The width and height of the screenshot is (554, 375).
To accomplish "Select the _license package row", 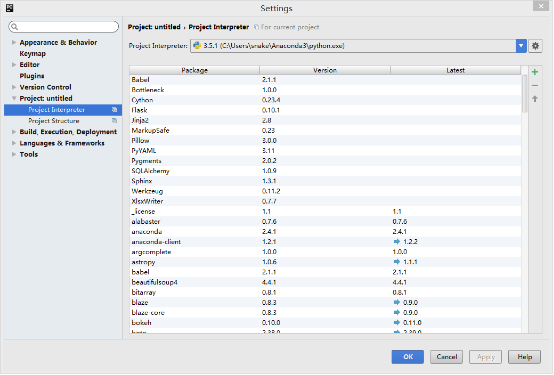I will [x=325, y=212].
